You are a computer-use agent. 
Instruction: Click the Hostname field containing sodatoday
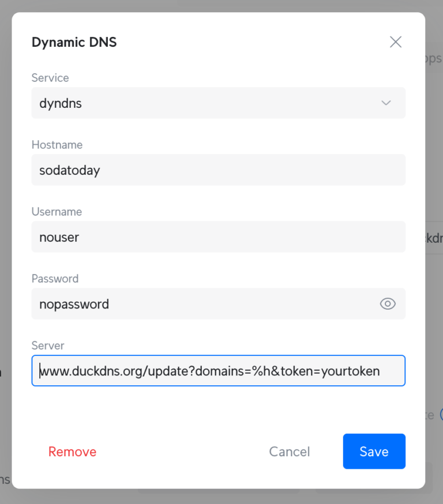(x=218, y=170)
